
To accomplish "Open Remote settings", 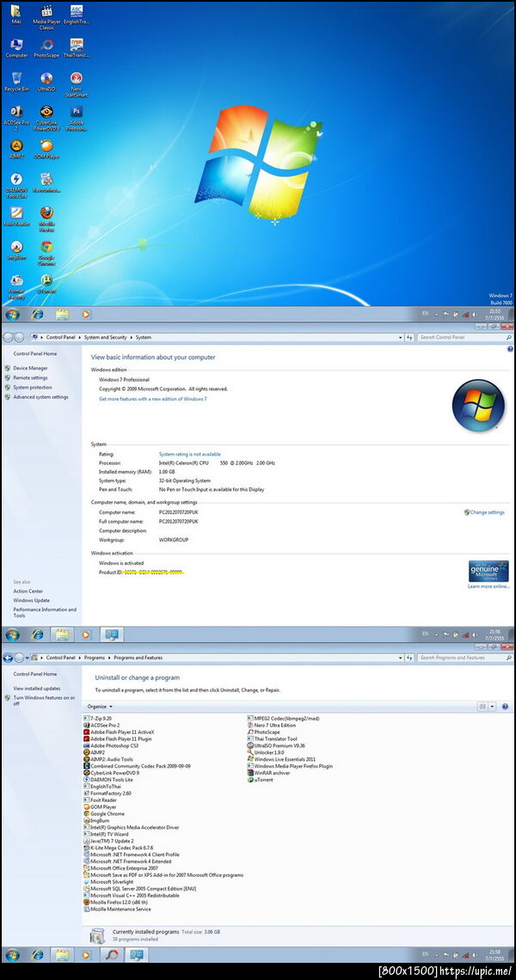I will 30,377.
